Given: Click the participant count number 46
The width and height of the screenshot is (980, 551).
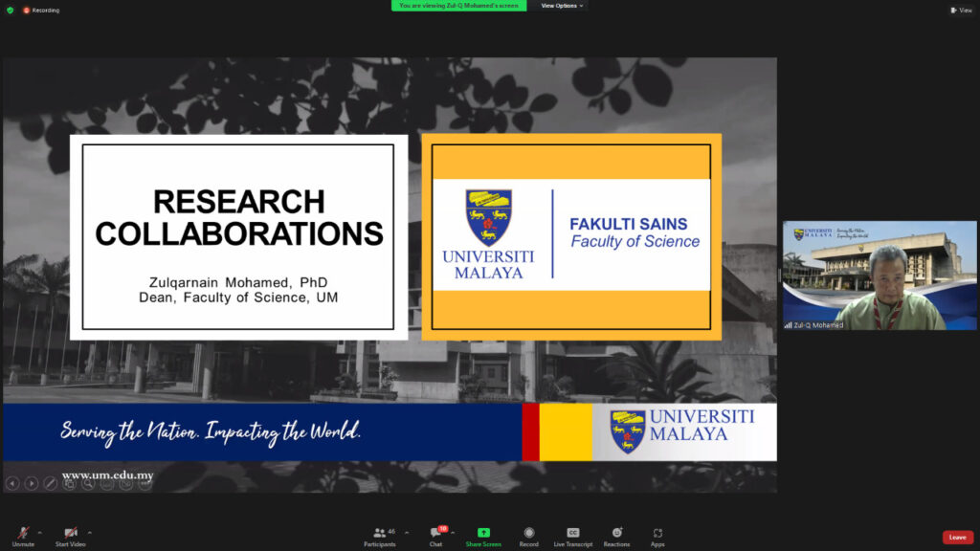Looking at the screenshot, I should [x=391, y=532].
